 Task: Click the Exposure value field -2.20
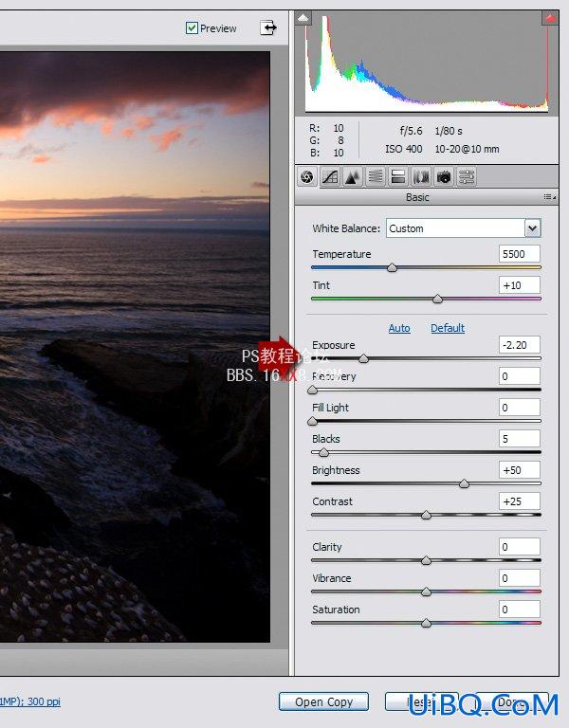(520, 345)
